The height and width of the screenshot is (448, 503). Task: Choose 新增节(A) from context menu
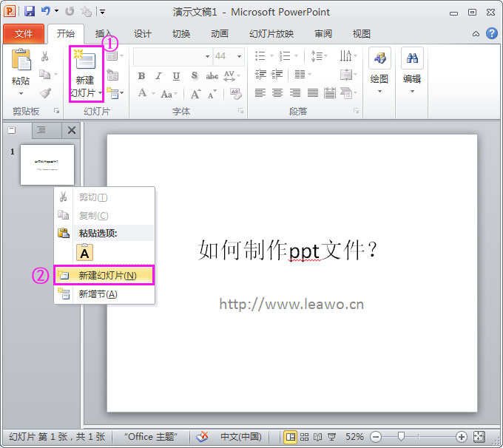pos(104,294)
